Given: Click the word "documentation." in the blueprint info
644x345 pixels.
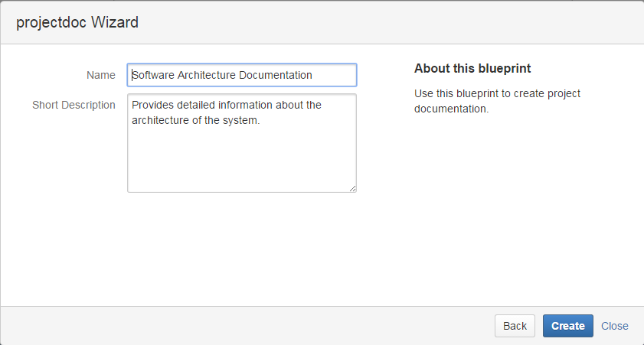Looking at the screenshot, I should click(451, 109).
